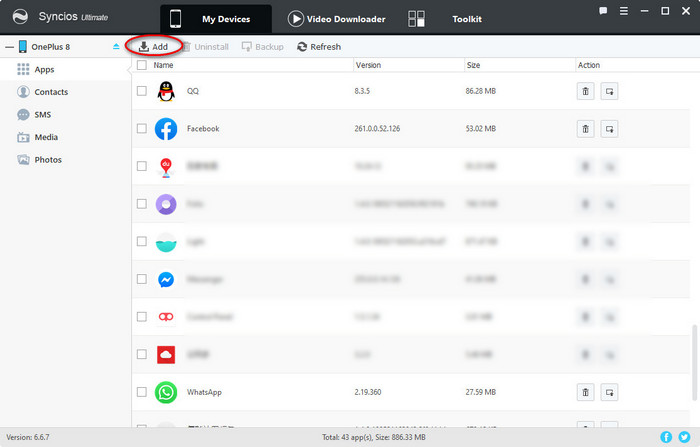
Task: Open the My Devices tab
Action: 216,19
